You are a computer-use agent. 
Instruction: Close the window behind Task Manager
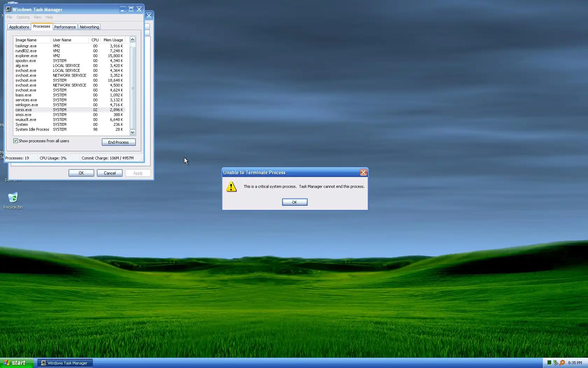pos(149,15)
